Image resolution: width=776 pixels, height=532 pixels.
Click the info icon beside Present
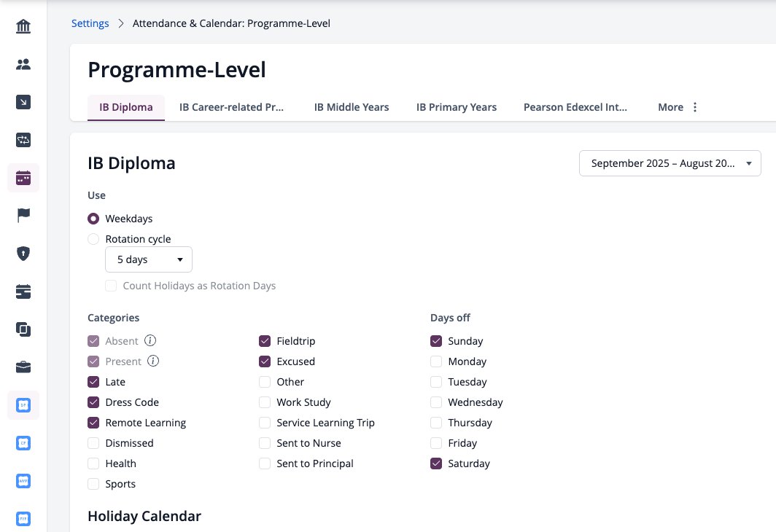pos(153,361)
